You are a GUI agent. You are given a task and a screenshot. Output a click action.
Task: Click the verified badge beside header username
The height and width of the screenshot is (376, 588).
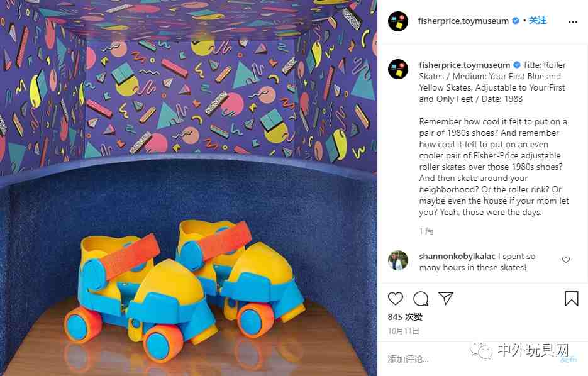pos(516,21)
